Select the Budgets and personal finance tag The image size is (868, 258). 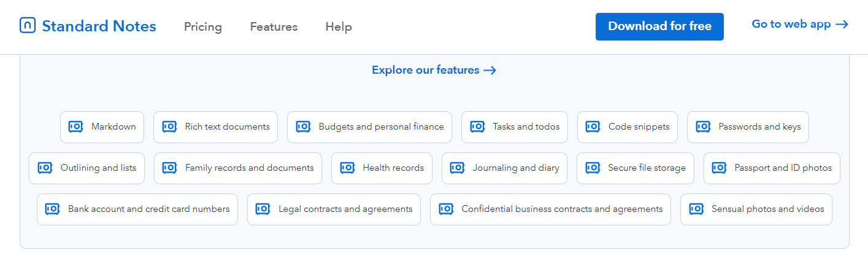click(x=369, y=127)
